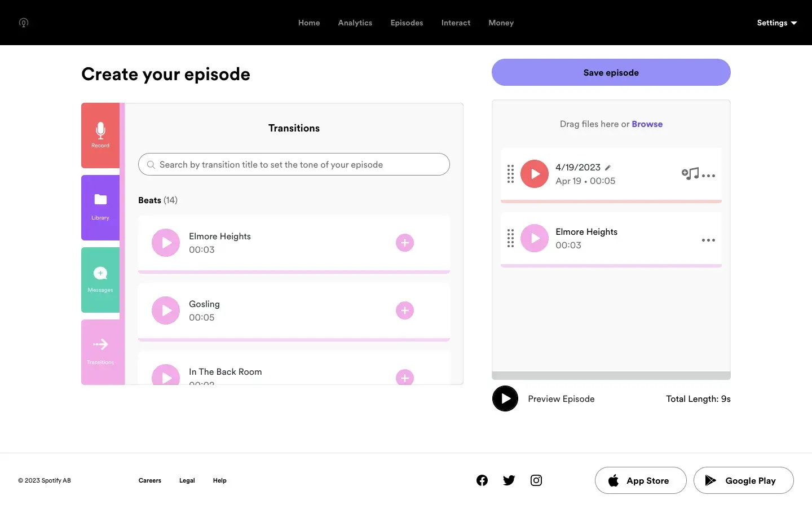Open more options for 4/19/2023 segment

point(709,176)
